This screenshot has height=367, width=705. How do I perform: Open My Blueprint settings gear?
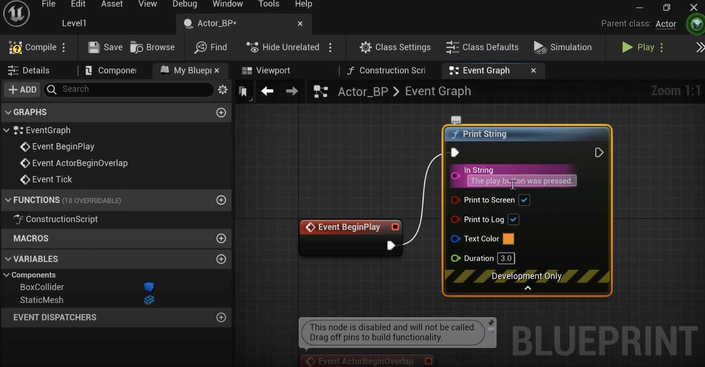coord(223,90)
